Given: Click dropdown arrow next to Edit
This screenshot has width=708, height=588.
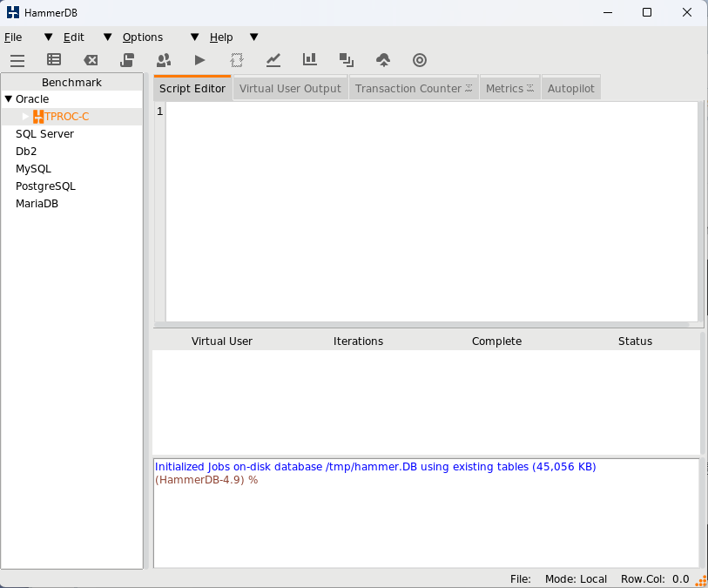Looking at the screenshot, I should (x=107, y=37).
